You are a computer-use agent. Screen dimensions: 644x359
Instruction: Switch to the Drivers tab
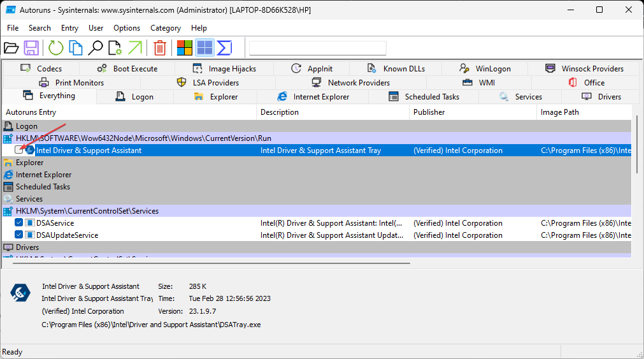coord(601,97)
